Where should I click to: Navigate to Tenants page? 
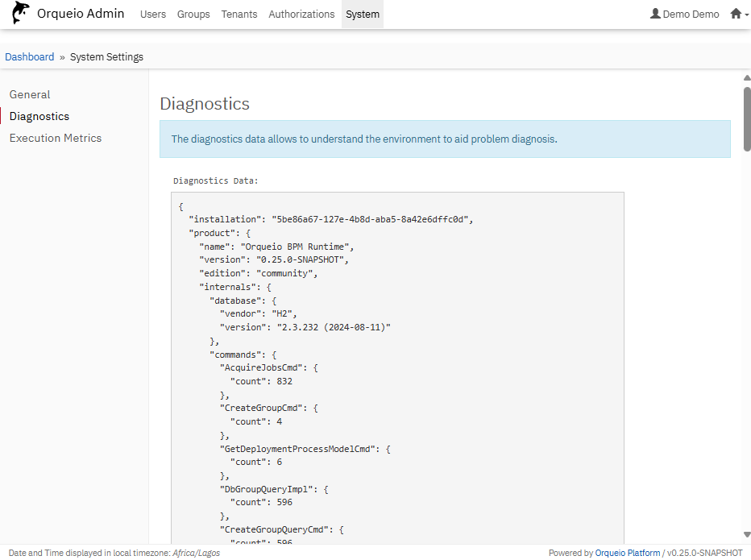[x=239, y=14]
